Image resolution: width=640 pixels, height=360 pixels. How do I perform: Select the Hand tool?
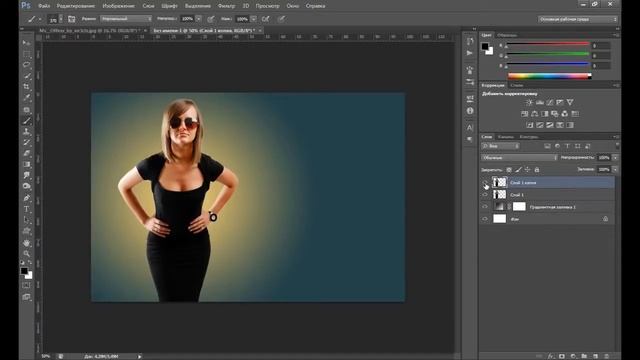point(27,242)
